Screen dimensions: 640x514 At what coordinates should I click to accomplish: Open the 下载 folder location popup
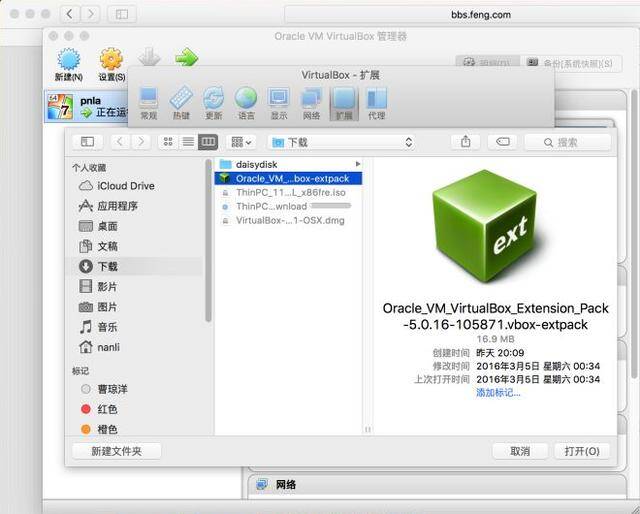342,142
